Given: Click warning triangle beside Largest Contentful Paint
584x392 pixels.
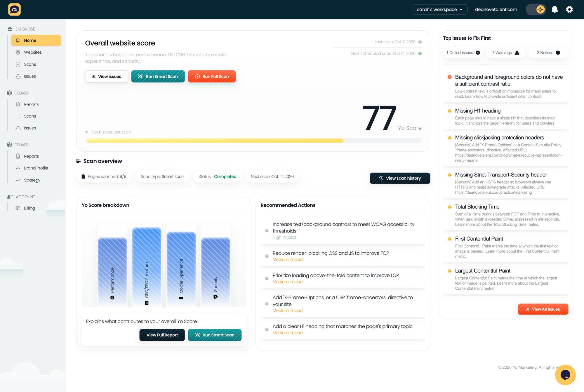Looking at the screenshot, I should click(x=450, y=271).
